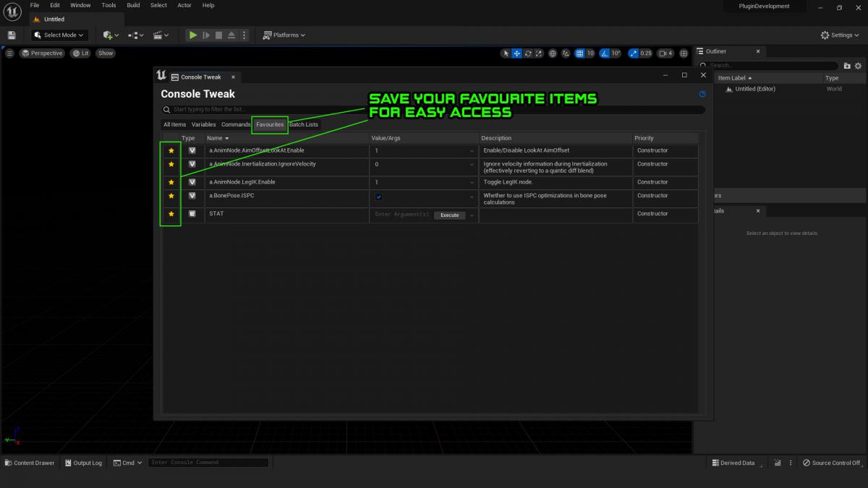Unfavourite the STAT command star
Screen dimensions: 868x488
point(171,214)
